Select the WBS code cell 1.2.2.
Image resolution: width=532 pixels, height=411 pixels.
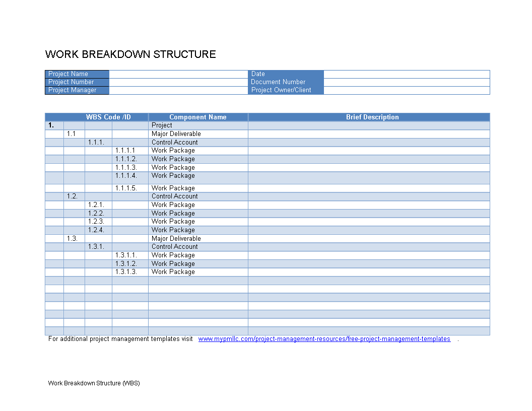point(98,213)
